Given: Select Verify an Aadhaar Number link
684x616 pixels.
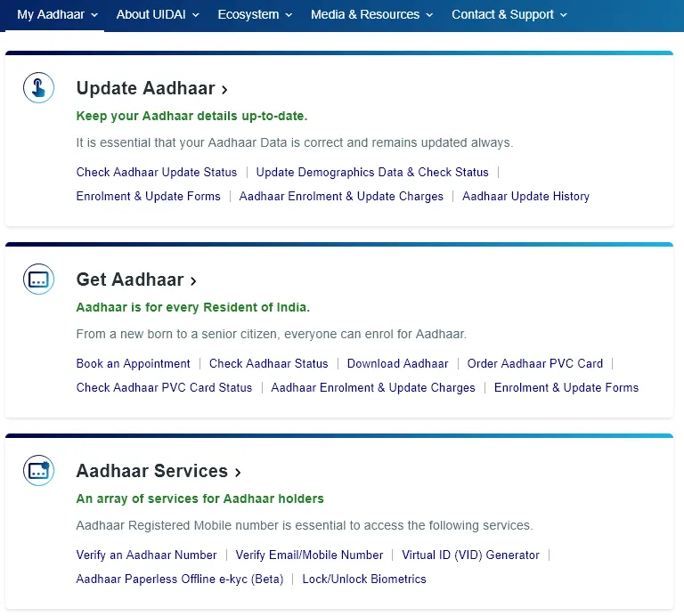Looking at the screenshot, I should pos(146,555).
